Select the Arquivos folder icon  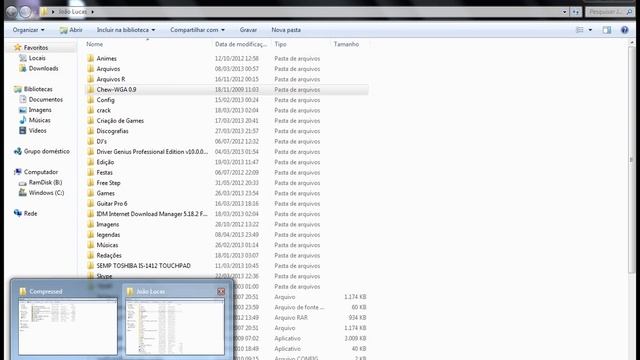click(x=91, y=69)
